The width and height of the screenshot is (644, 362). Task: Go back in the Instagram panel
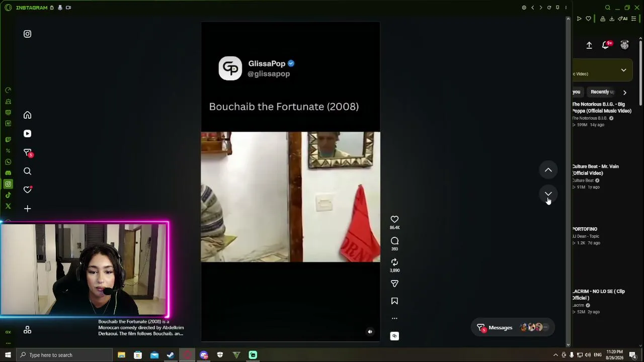pos(532,8)
